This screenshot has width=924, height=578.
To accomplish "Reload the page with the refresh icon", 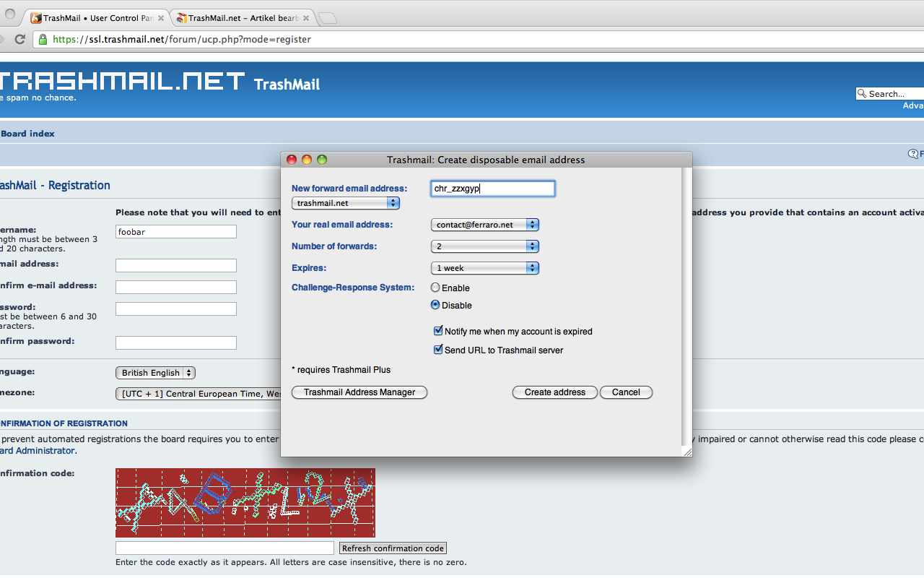I will (19, 40).
